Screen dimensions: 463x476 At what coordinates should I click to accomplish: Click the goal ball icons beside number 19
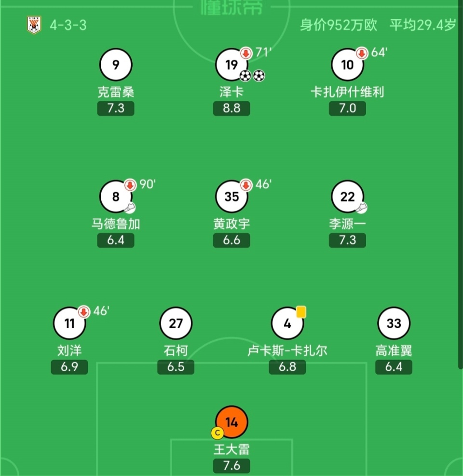point(252,76)
